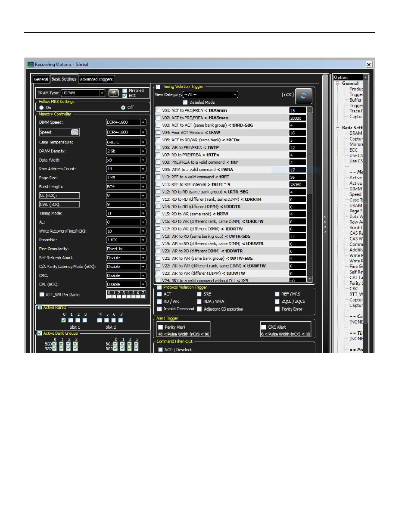Image resolution: width=411 pixels, height=532 pixels.
Task: Toggle the BG0 bank 0 checkbox
Action: point(55,344)
